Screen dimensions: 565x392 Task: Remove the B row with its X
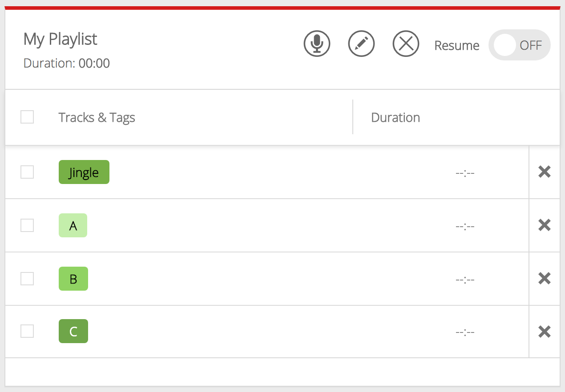545,278
